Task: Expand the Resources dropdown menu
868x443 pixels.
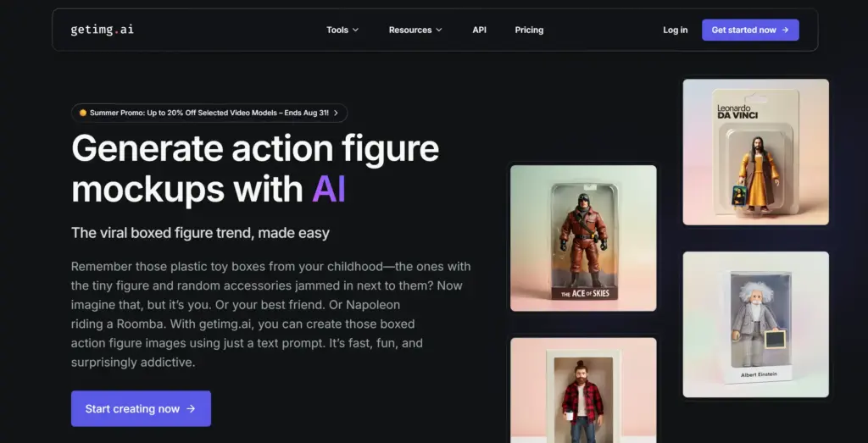Action: click(415, 30)
